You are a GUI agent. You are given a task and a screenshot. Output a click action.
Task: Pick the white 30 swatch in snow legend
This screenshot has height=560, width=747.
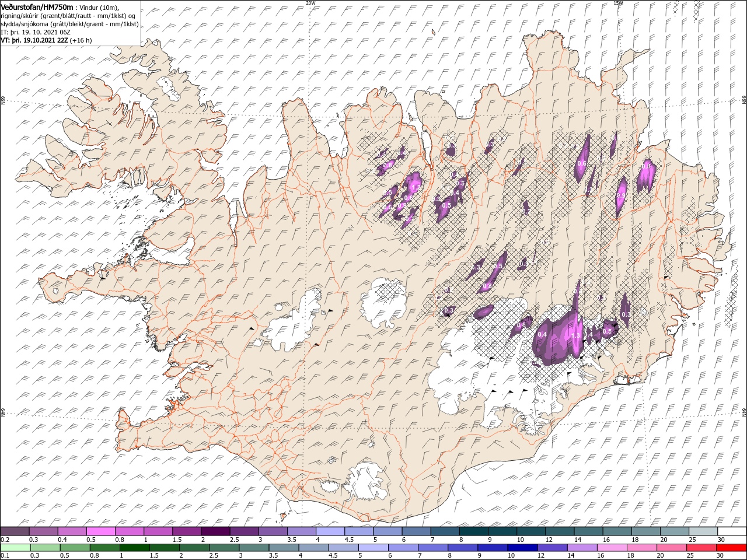(x=732, y=531)
